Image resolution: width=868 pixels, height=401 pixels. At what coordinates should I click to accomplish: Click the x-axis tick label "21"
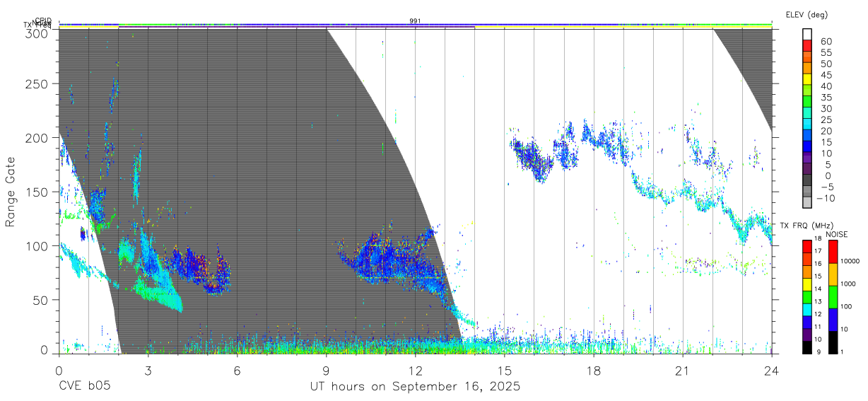pyautogui.click(x=683, y=371)
